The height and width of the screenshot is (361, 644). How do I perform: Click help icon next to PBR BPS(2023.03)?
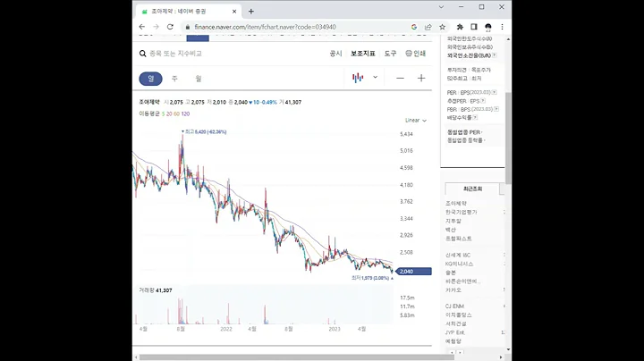point(496,109)
